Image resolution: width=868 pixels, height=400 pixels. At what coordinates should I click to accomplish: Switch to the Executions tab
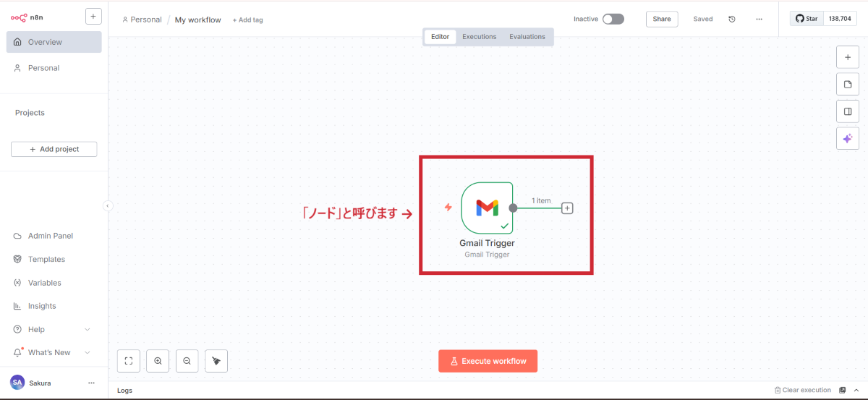point(479,37)
